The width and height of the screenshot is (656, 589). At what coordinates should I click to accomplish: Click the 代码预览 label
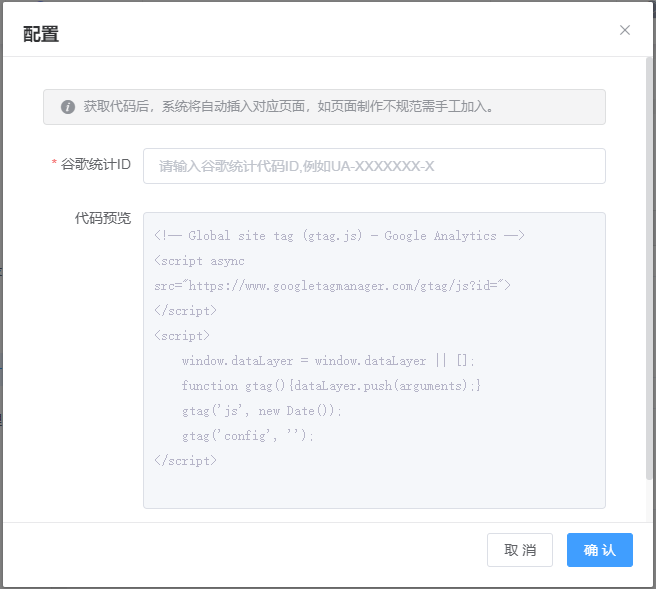[103, 218]
